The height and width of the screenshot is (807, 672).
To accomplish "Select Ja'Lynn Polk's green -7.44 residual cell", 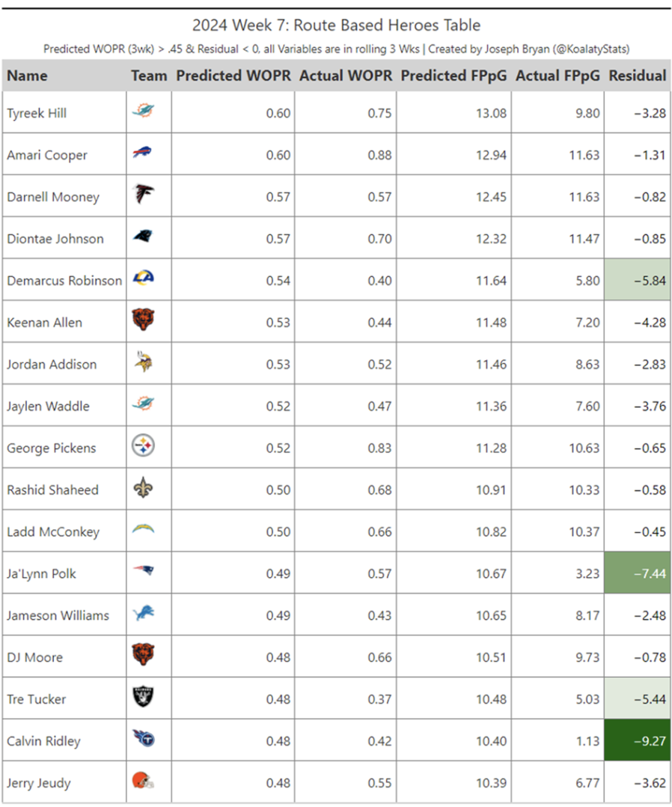I will [637, 573].
